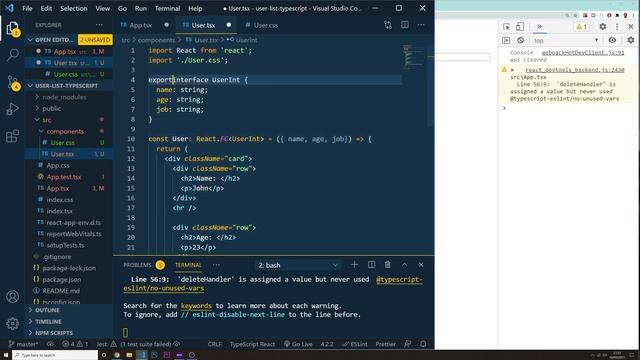Click the feedback icon in status bar
Image resolution: width=640 pixels, height=360 pixels.
407,344
